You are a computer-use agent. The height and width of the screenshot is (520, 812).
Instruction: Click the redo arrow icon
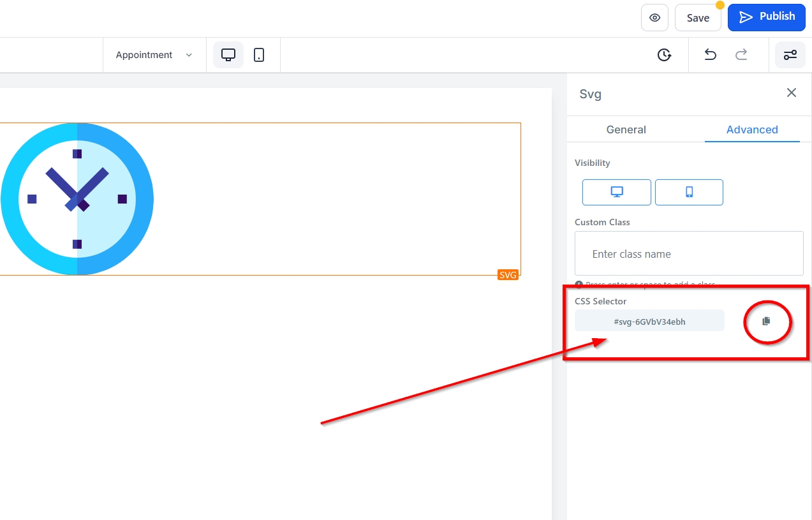click(741, 55)
